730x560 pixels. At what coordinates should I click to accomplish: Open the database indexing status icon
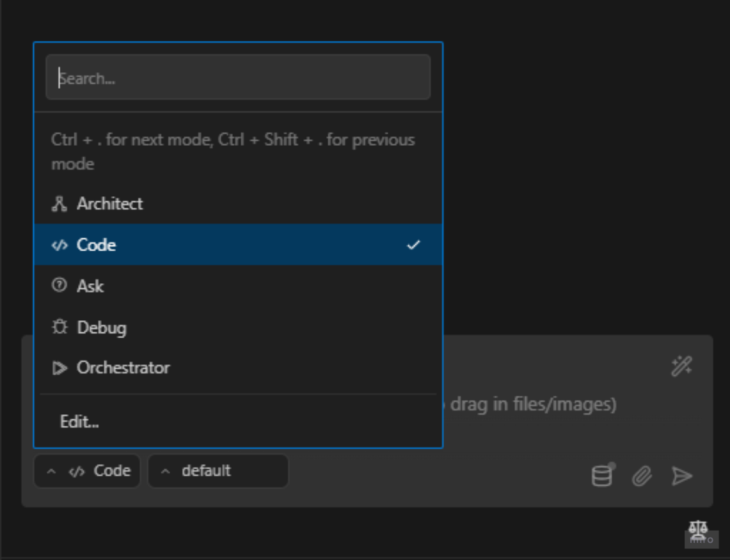coord(601,476)
